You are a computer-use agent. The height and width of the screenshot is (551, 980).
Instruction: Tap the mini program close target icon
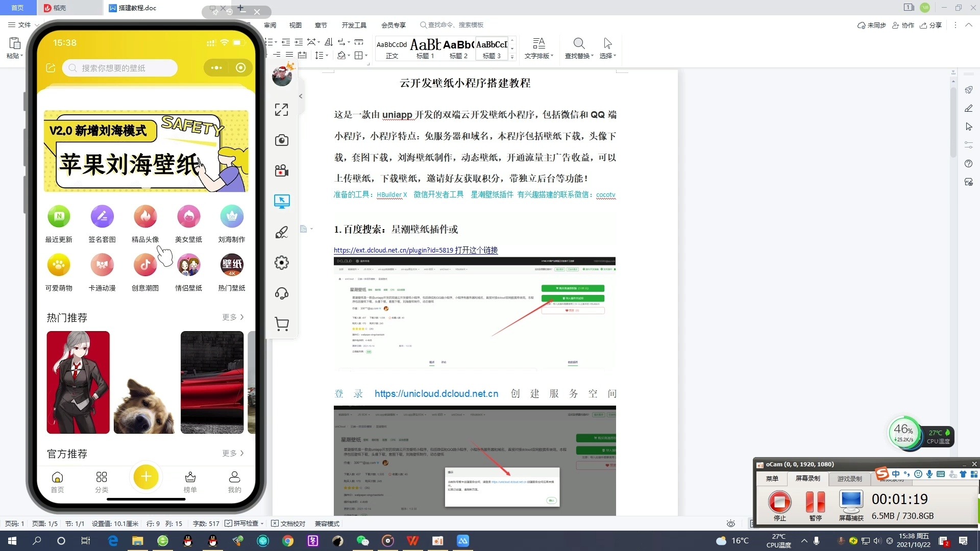(240, 68)
